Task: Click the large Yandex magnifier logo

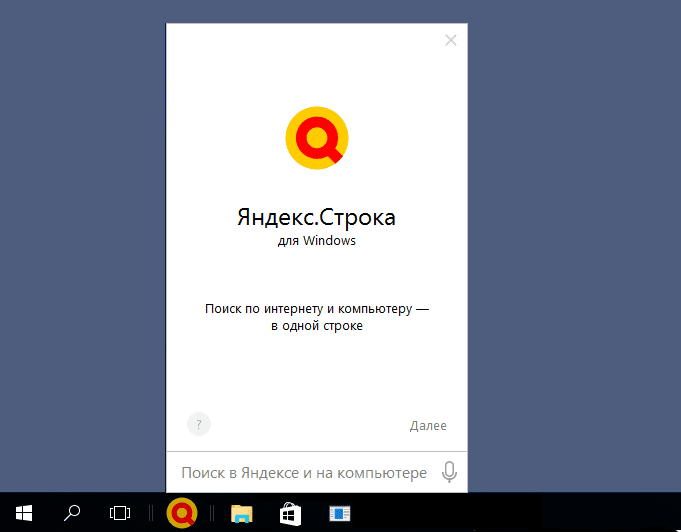Action: 317,138
